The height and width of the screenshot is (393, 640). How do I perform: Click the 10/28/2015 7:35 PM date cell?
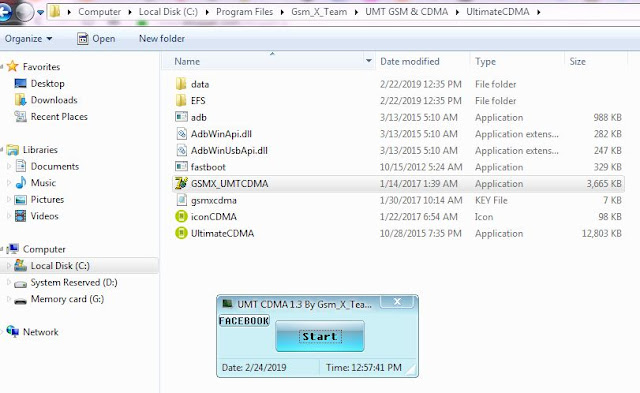click(x=421, y=233)
